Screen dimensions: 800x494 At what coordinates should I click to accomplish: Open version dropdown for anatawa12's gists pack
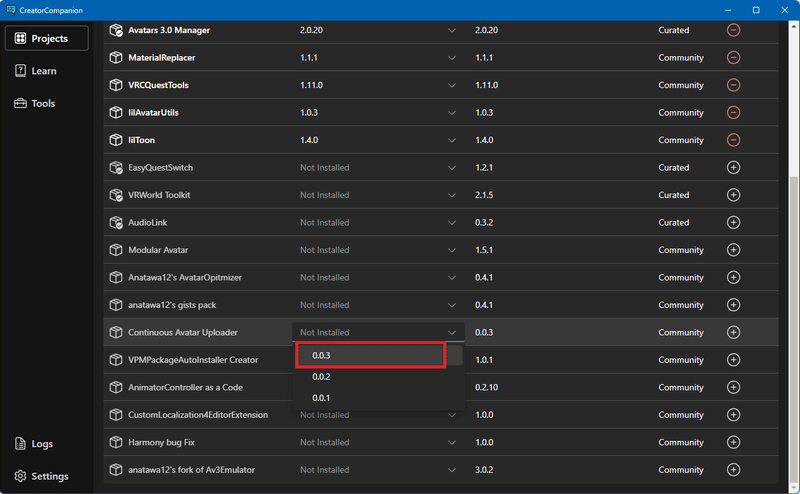pos(452,305)
